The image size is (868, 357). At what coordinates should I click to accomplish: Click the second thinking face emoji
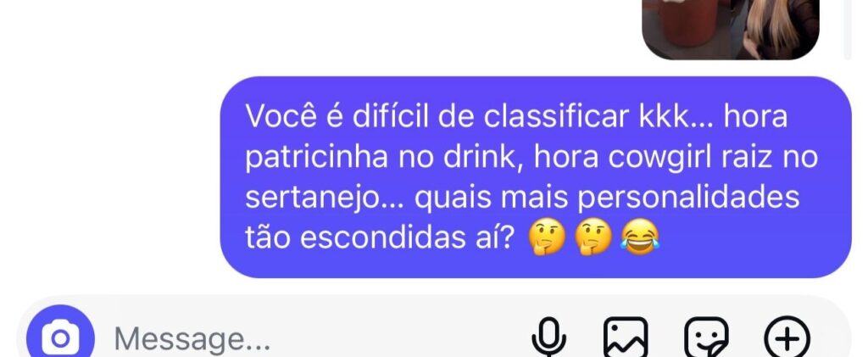click(x=593, y=238)
